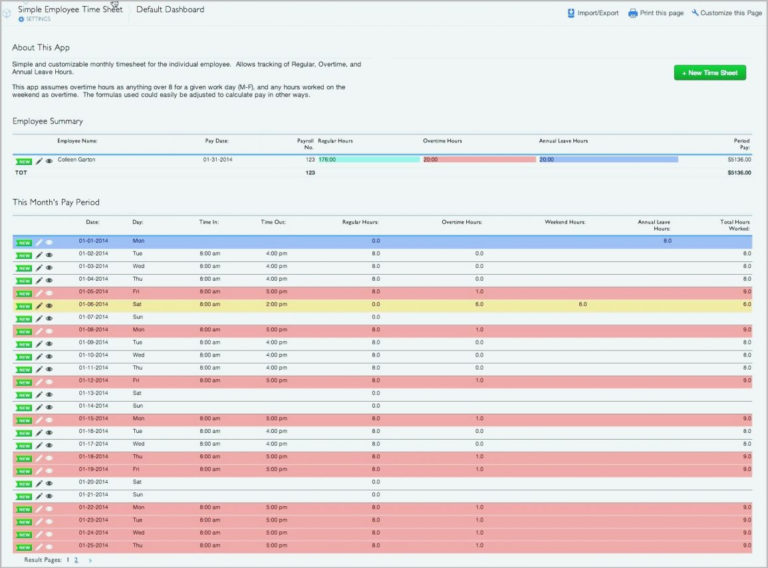Open the Default Dashboard tab
This screenshot has width=768, height=568.
[170, 10]
